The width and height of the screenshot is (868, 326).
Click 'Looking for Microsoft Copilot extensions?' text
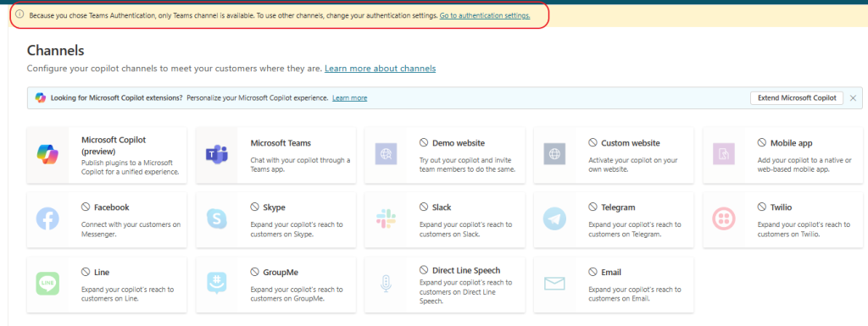[117, 98]
